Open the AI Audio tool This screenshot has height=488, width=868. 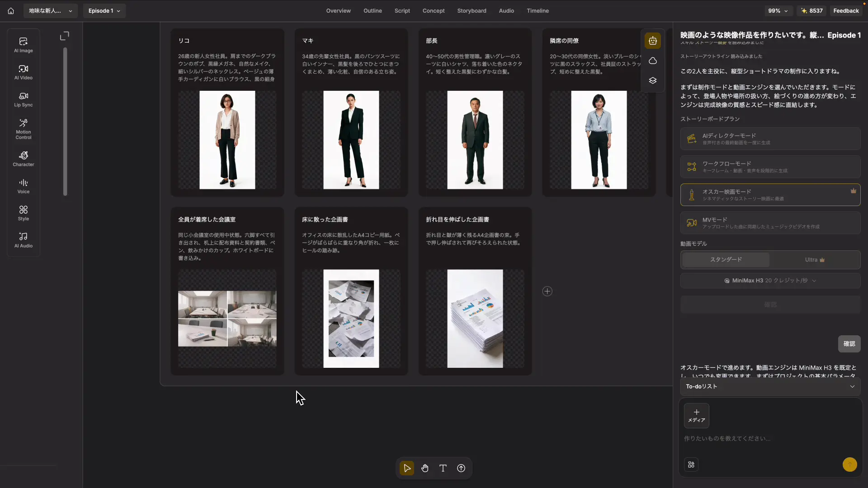pos(24,240)
